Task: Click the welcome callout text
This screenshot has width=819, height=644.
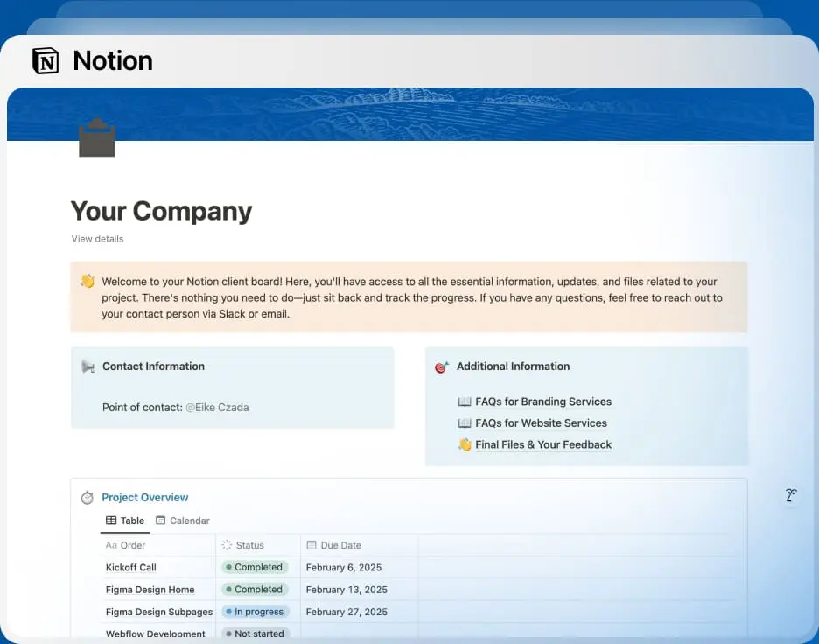Action: pyautogui.click(x=412, y=297)
